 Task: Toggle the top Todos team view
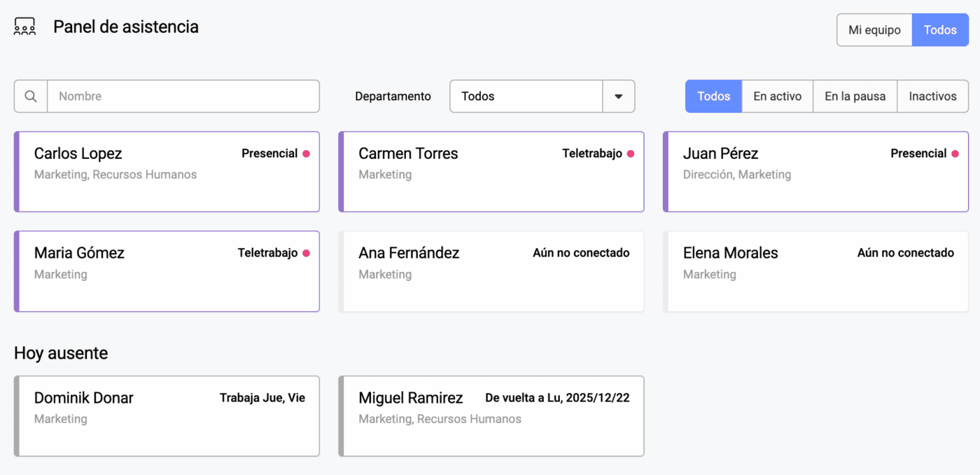pyautogui.click(x=939, y=30)
